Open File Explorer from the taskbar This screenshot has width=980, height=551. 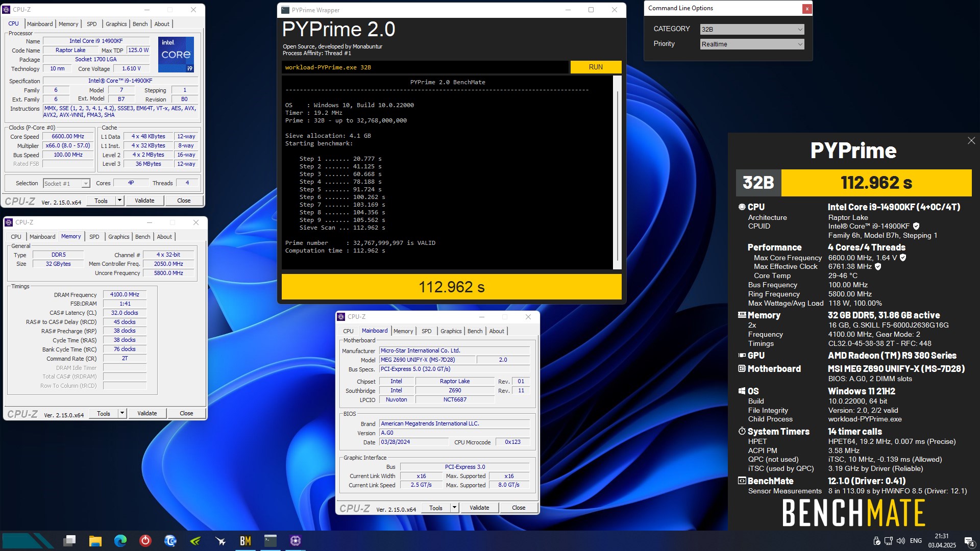95,541
